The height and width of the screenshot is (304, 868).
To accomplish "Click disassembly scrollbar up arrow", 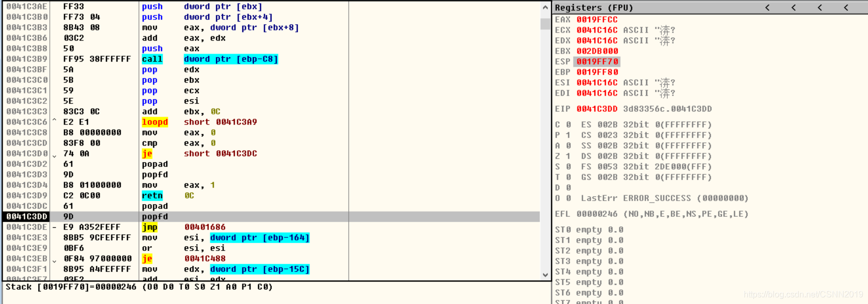I will pos(545,7).
